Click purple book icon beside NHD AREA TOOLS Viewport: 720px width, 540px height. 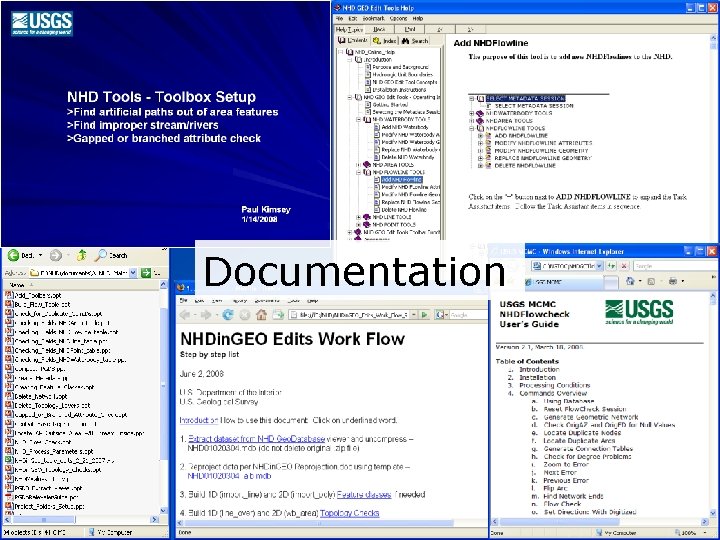click(x=366, y=164)
